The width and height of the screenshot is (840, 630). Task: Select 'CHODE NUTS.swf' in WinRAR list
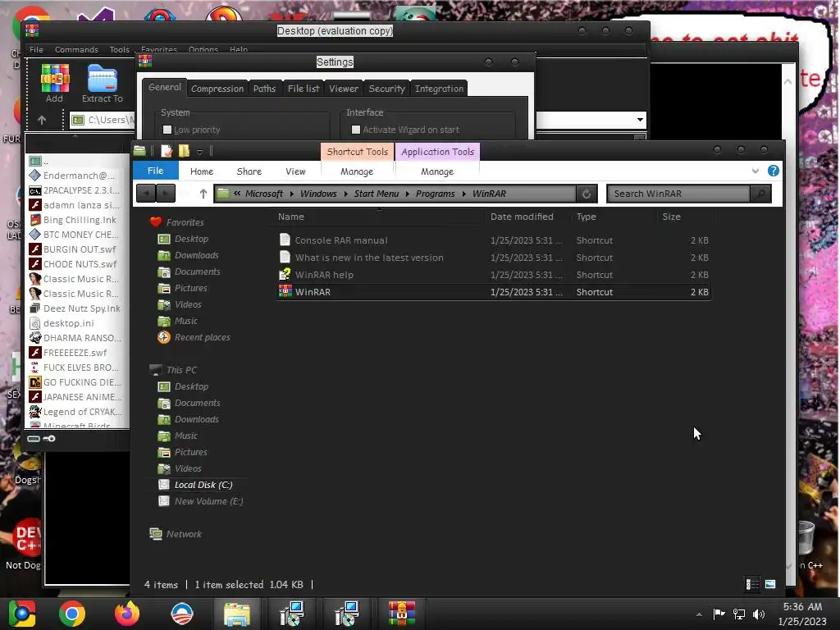[80, 264]
